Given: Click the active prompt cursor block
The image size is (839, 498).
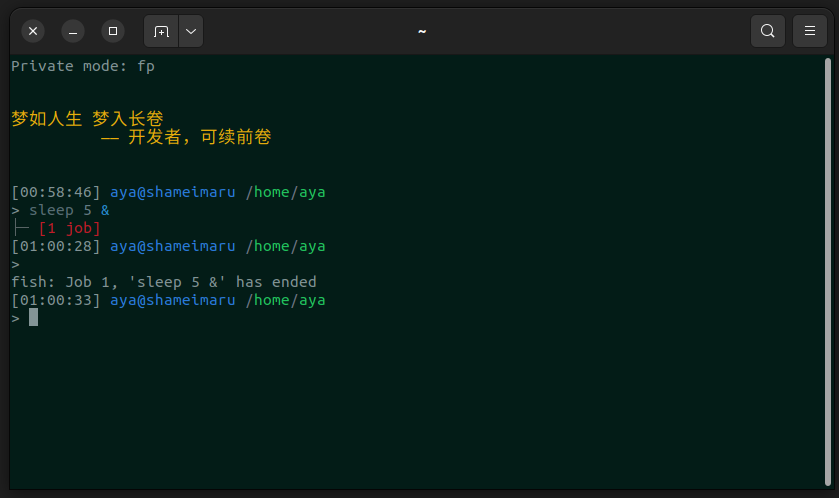Looking at the screenshot, I should pyautogui.click(x=33, y=318).
